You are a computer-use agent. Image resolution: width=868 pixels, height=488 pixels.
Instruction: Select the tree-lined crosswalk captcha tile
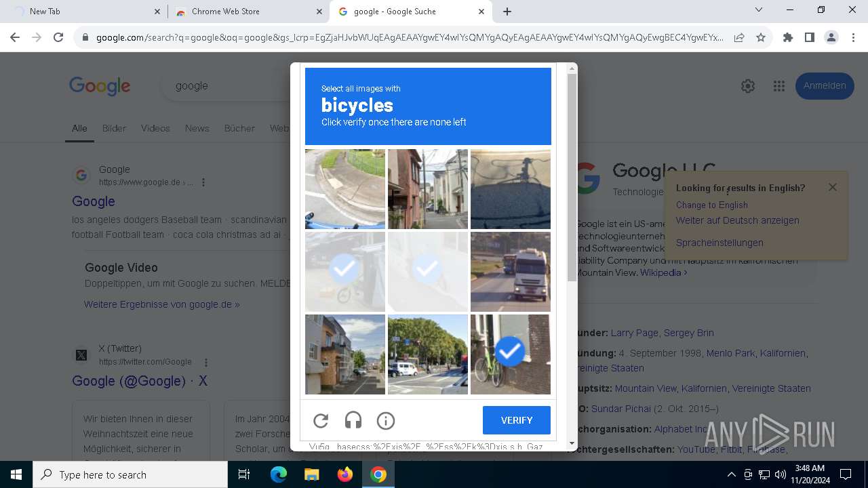pyautogui.click(x=428, y=354)
